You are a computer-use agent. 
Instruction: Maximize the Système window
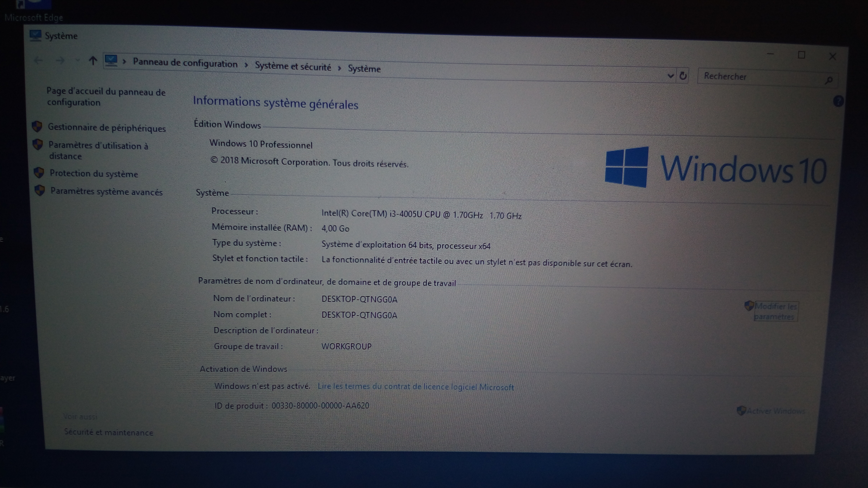pos(801,55)
